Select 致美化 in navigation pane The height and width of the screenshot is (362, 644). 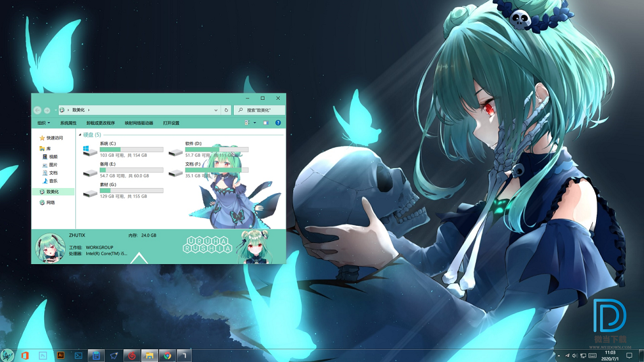coord(53,192)
